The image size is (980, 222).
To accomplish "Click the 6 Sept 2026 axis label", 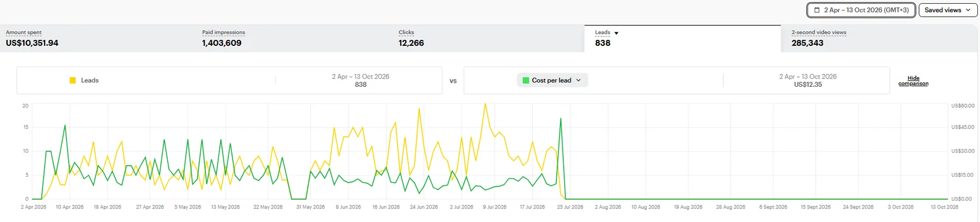I will [773, 207].
